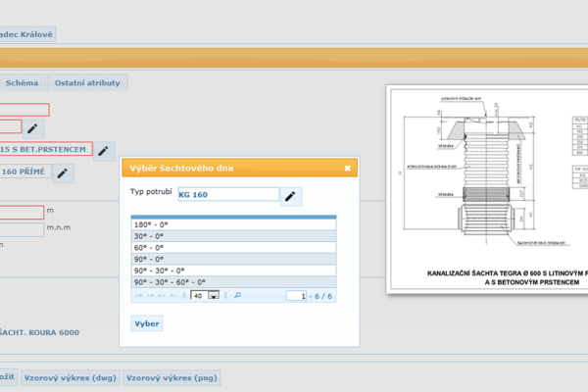Open the Hradec Králové tab

coord(27,34)
